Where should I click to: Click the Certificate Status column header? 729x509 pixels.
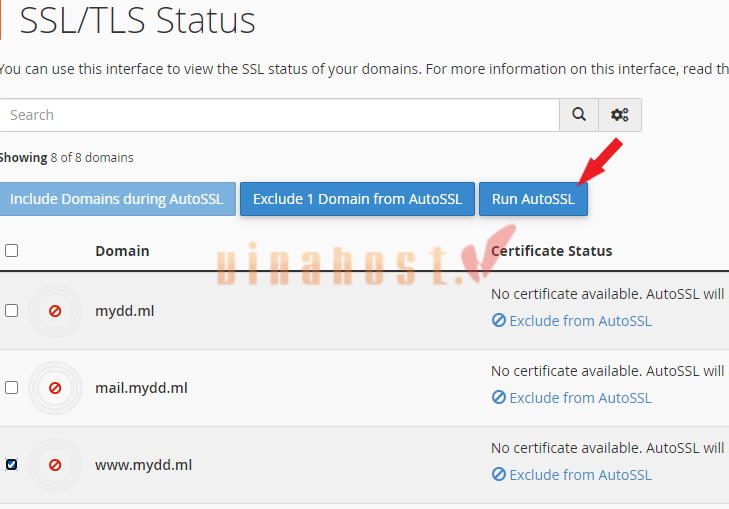551,251
